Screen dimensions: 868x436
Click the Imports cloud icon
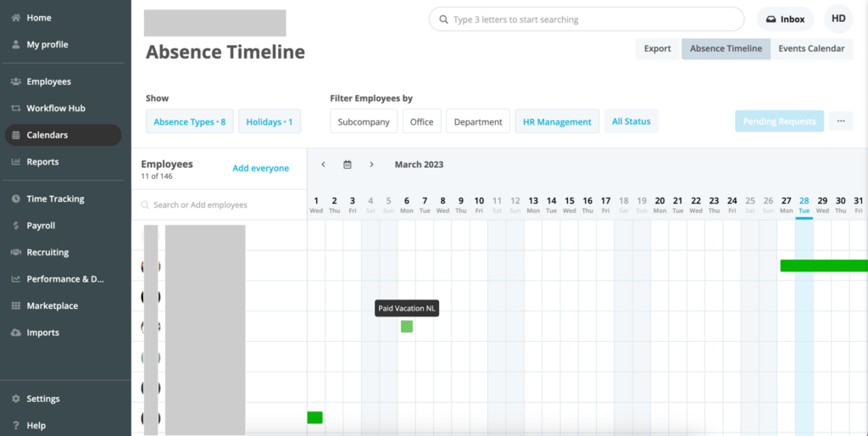[x=16, y=333]
